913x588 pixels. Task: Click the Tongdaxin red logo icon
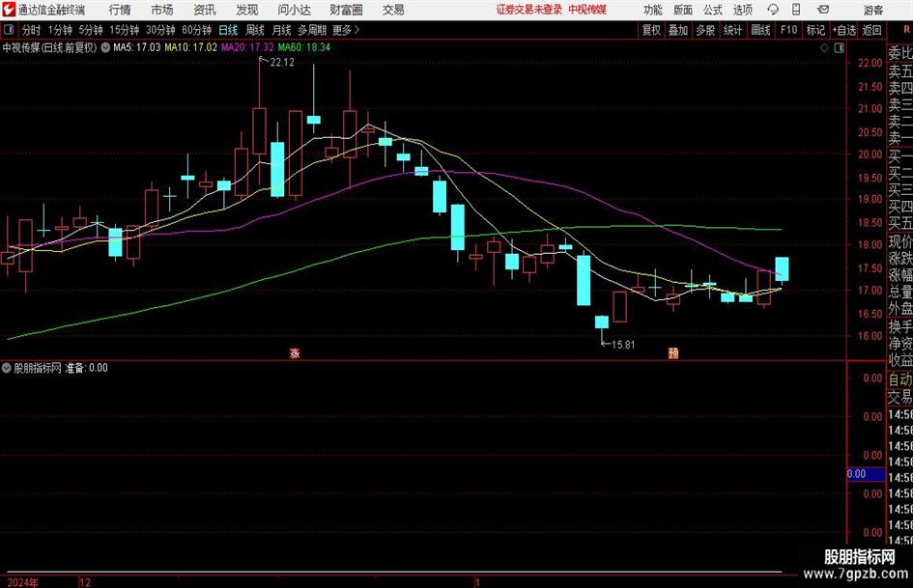click(x=8, y=10)
